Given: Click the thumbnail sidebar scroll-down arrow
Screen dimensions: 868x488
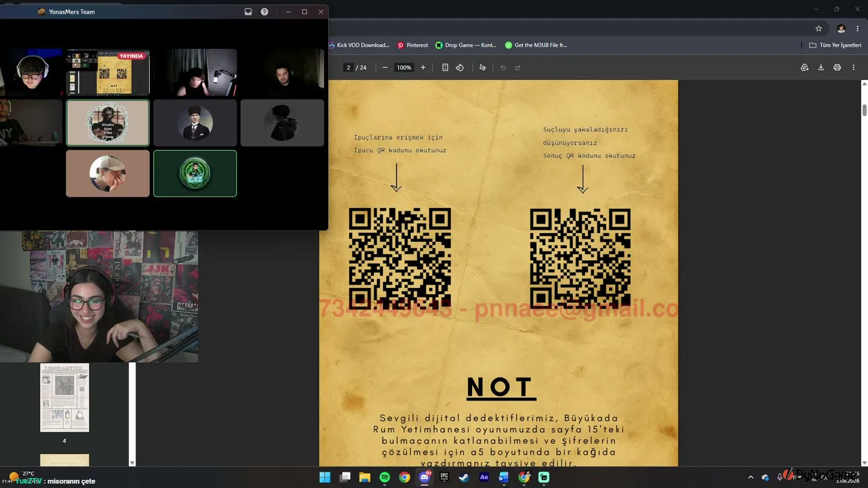Looking at the screenshot, I should [x=132, y=463].
